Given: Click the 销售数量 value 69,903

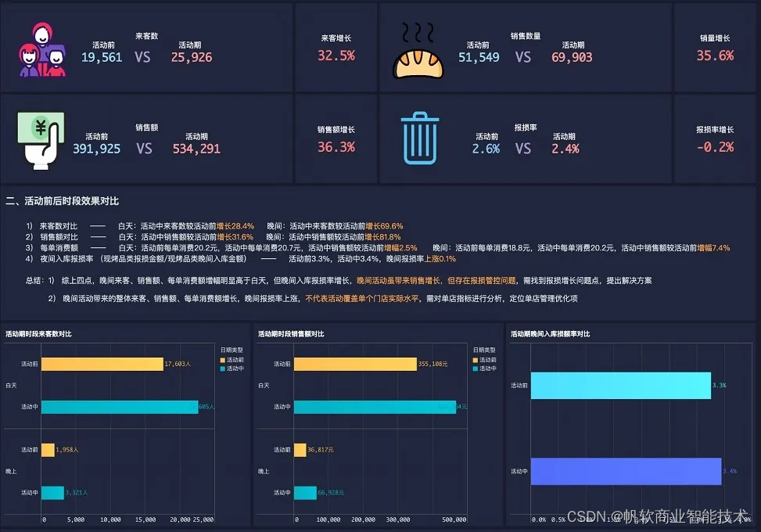Looking at the screenshot, I should pos(573,57).
